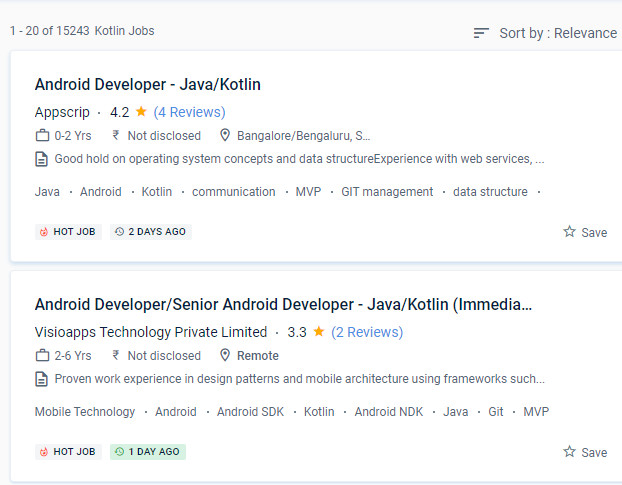Click document icon in Appscrip job description
The height and width of the screenshot is (485, 622).
tap(42, 159)
